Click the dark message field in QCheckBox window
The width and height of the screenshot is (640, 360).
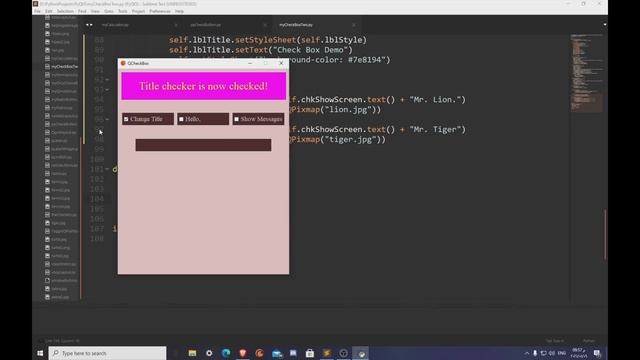(203, 145)
